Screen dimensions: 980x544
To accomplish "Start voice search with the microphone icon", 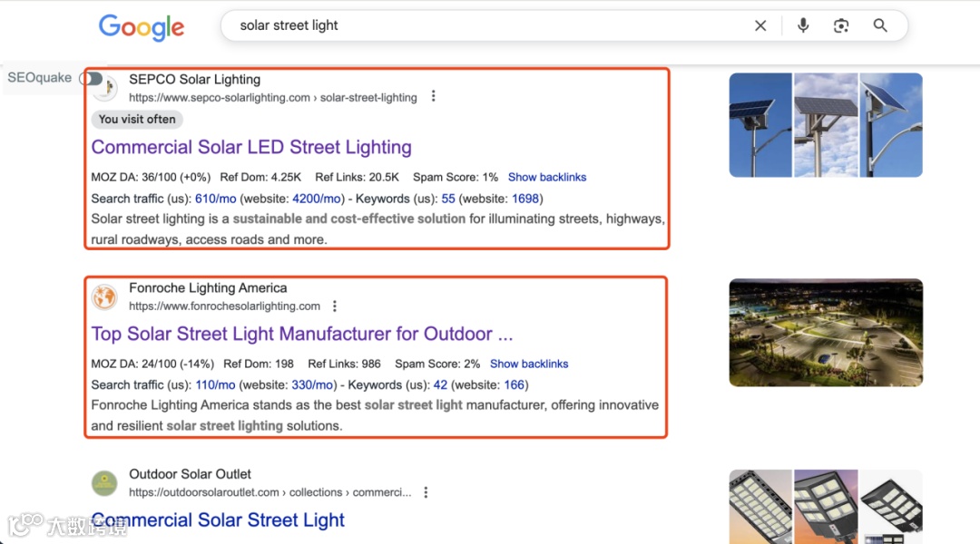I will tap(803, 25).
